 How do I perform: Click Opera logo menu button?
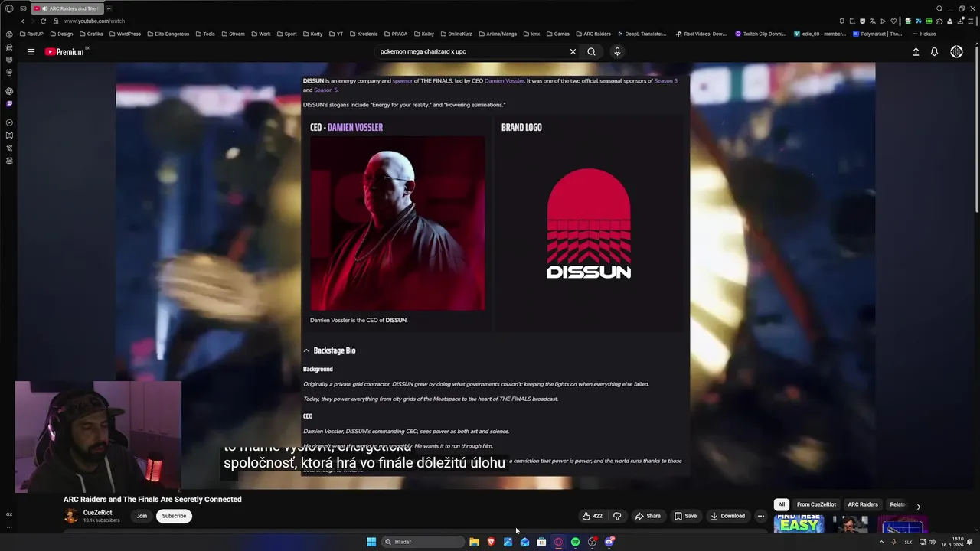(x=9, y=8)
